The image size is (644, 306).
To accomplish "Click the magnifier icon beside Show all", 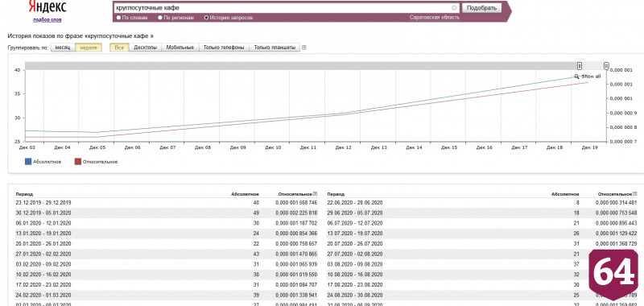I will click(x=576, y=76).
